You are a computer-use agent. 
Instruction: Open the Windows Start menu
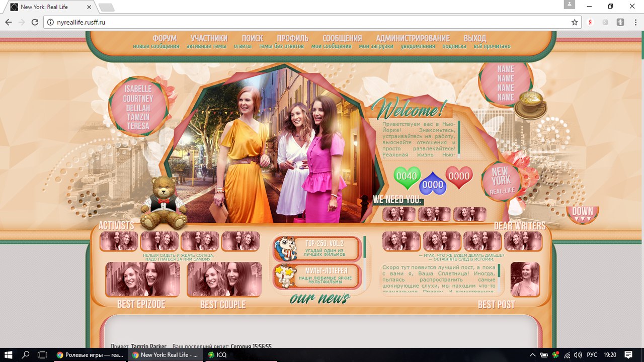pos(9,354)
